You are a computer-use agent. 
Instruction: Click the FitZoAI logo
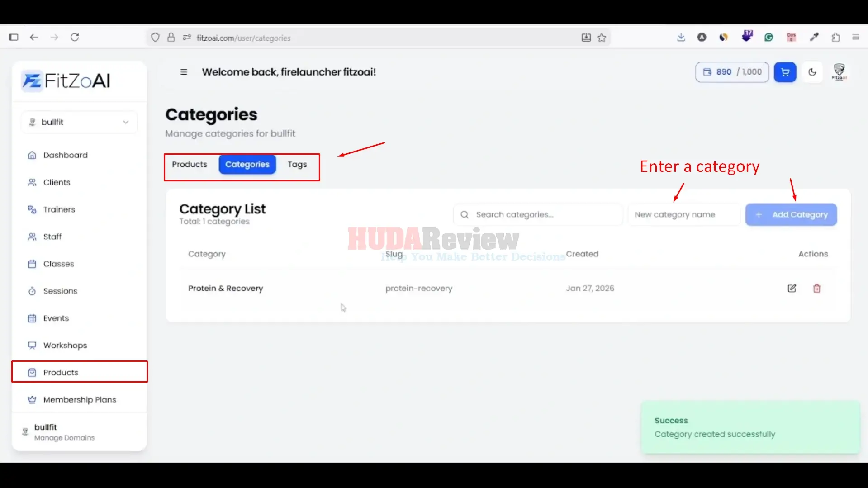(66, 81)
